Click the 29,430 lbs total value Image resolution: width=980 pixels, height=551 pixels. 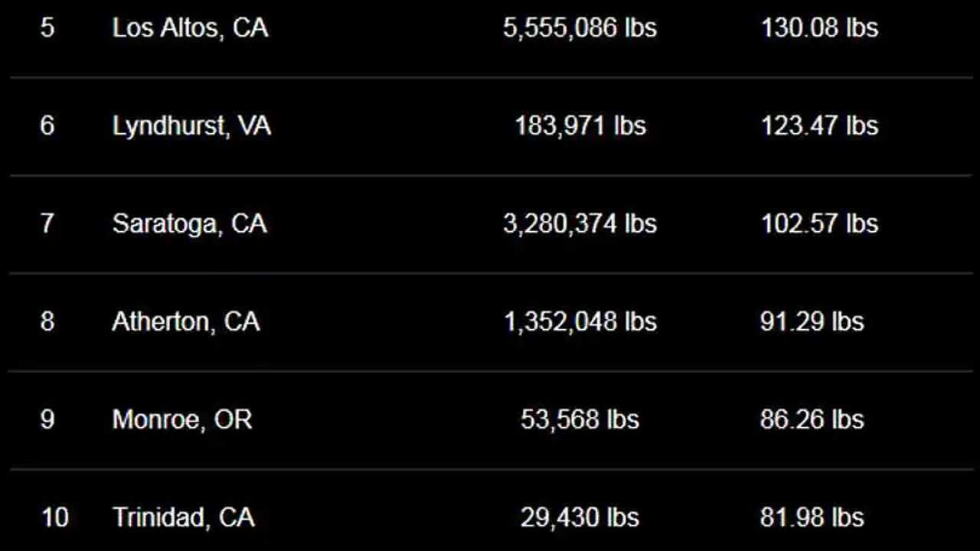(x=580, y=517)
